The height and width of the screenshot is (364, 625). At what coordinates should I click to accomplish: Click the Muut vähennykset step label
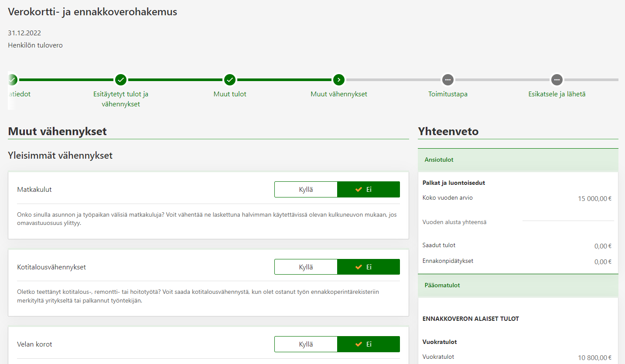339,94
